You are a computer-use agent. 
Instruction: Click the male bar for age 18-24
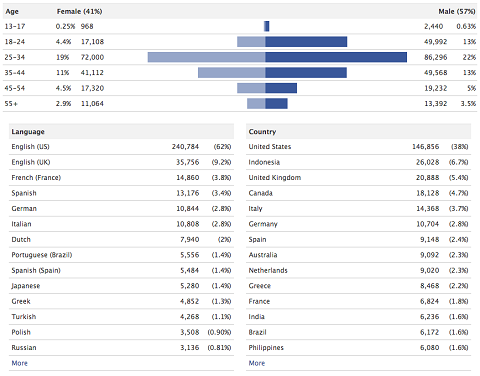(x=306, y=42)
